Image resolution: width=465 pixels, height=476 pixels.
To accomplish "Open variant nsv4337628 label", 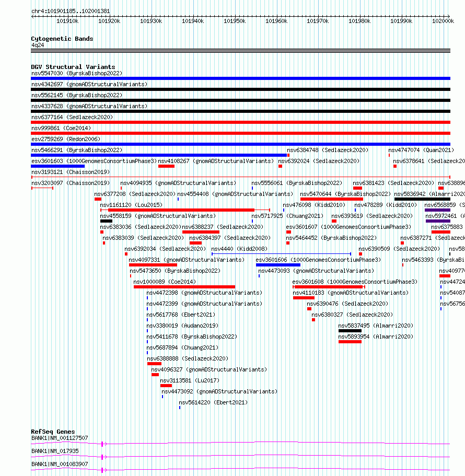I will tap(89, 106).
